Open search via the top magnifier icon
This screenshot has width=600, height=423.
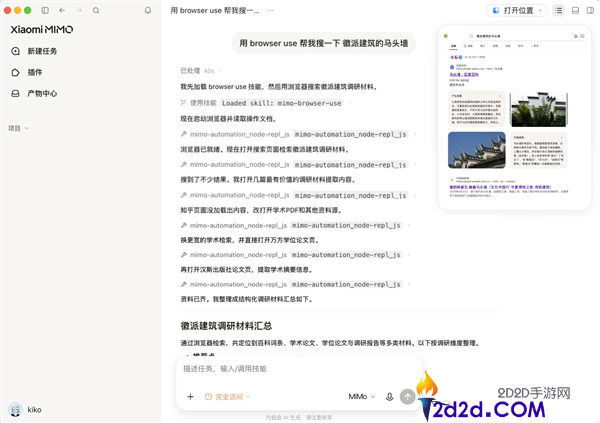click(x=96, y=10)
